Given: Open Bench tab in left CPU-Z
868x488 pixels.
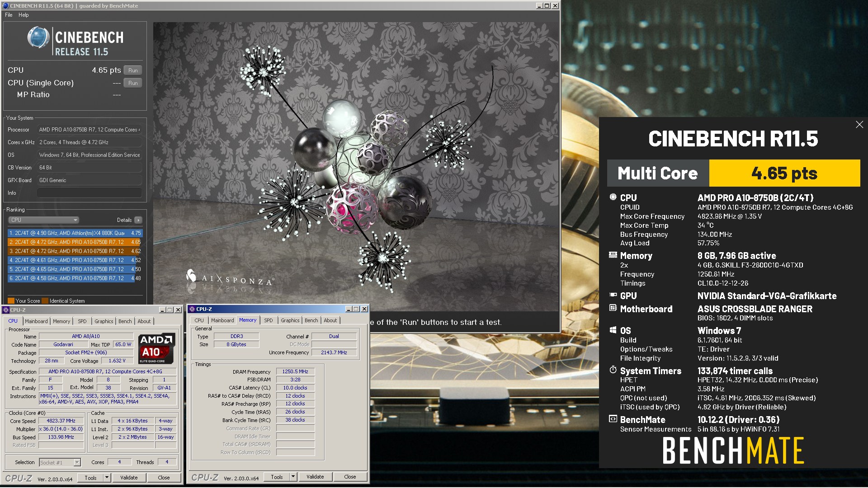Looking at the screenshot, I should [x=125, y=321].
